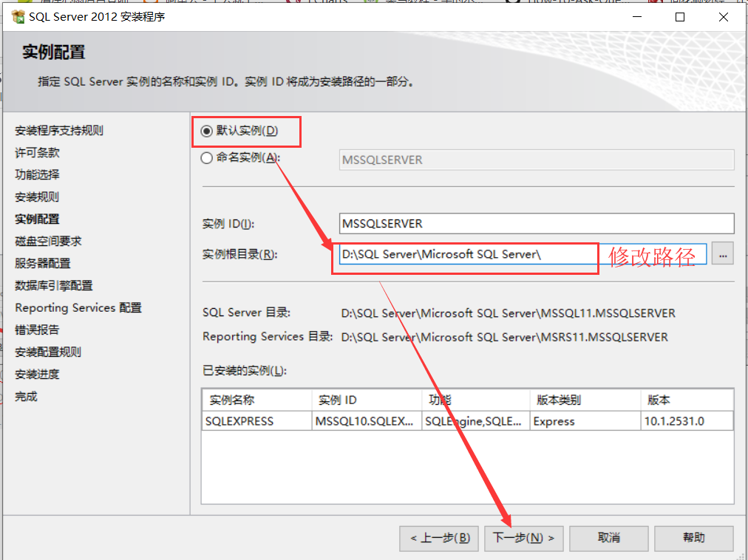Click the Reporting Services 目录 MSRS11 path text

point(504,337)
